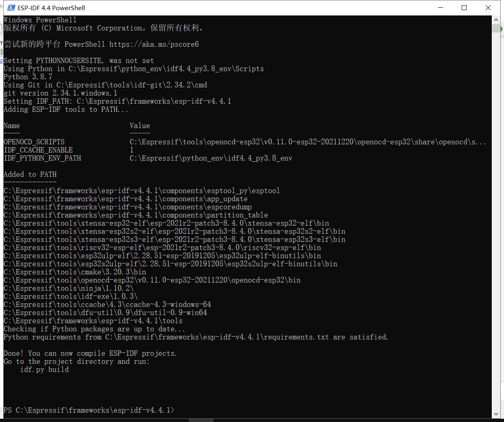Click the esp32ulp-elf-binutils\bin path line
The width and height of the screenshot is (504, 422).
(162, 256)
